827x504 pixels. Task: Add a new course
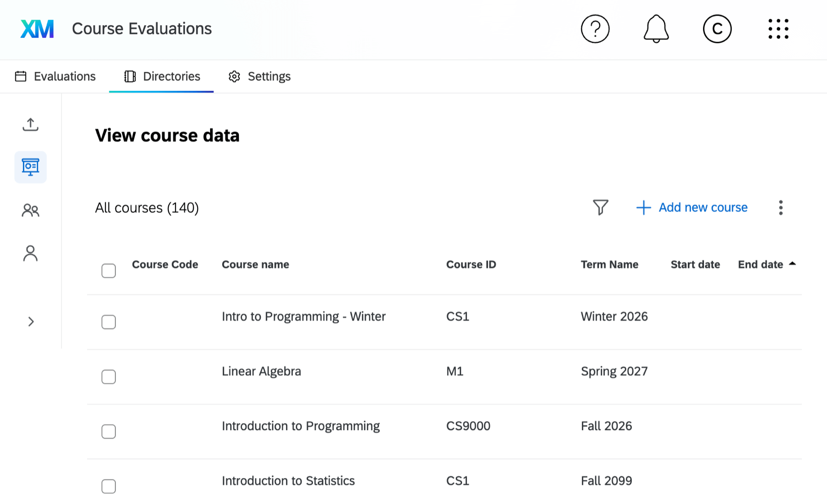(x=692, y=207)
